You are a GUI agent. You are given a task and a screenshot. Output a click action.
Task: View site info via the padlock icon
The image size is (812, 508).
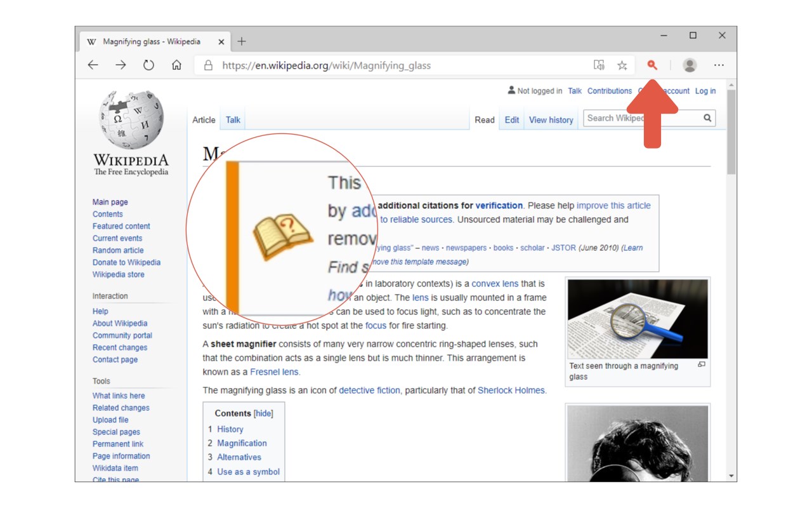point(207,65)
